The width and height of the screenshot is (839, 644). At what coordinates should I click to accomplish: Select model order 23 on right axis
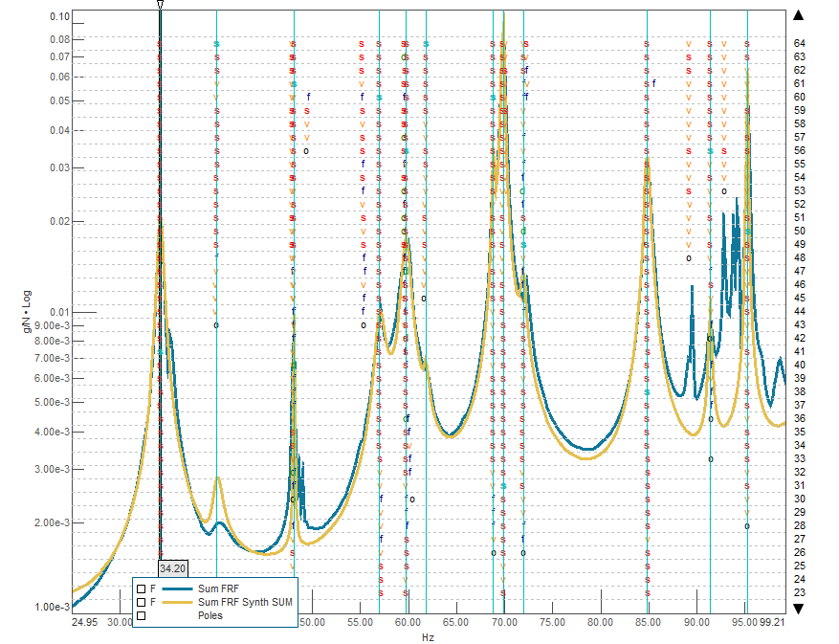pyautogui.click(x=799, y=592)
